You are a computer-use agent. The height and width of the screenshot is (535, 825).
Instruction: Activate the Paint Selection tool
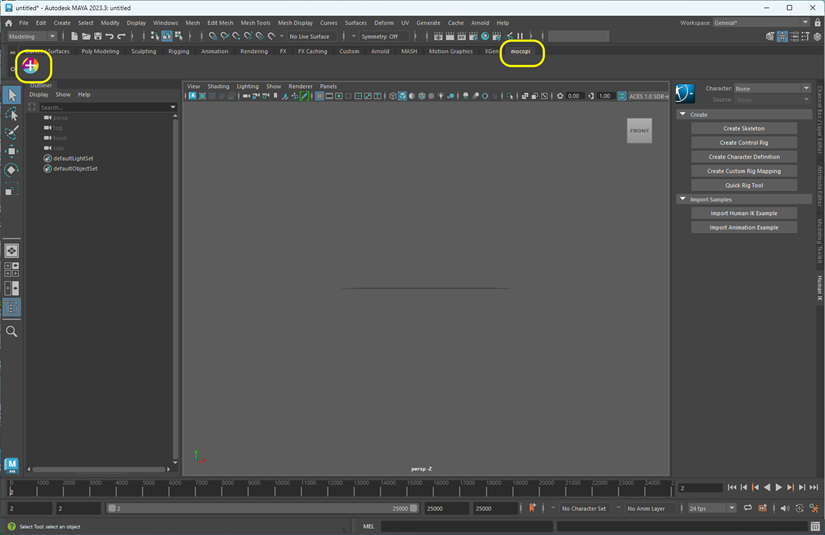pos(11,133)
